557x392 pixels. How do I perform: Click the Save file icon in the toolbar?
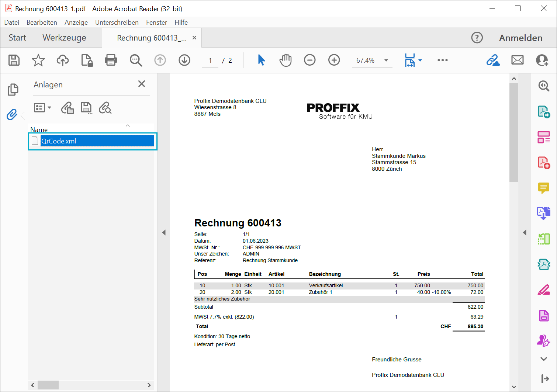(14, 60)
